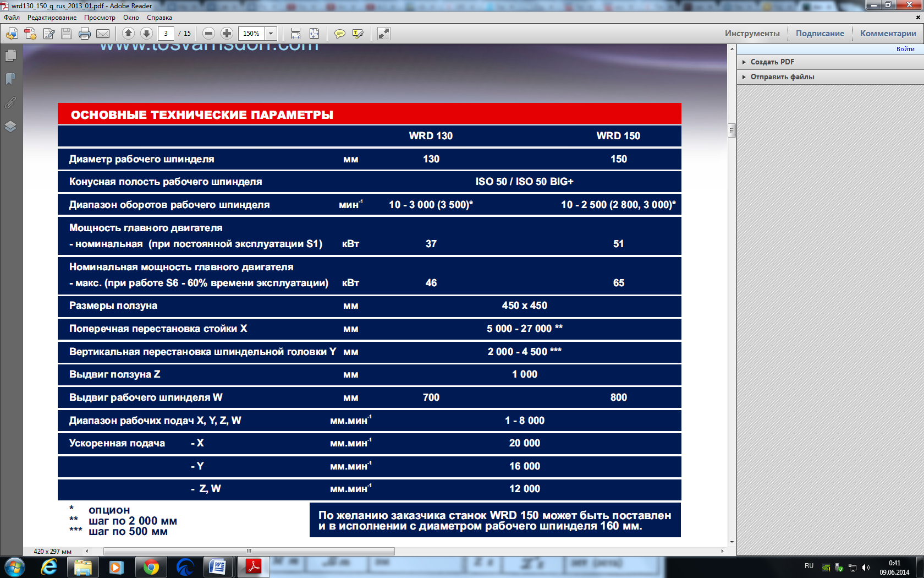Image resolution: width=924 pixels, height=578 pixels.
Task: Click the zoom in plus button
Action: point(227,34)
